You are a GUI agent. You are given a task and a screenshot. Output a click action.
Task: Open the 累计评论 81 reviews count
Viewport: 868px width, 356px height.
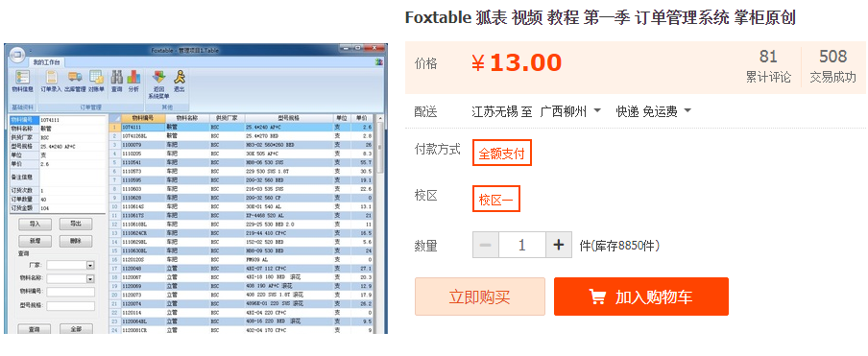(768, 66)
